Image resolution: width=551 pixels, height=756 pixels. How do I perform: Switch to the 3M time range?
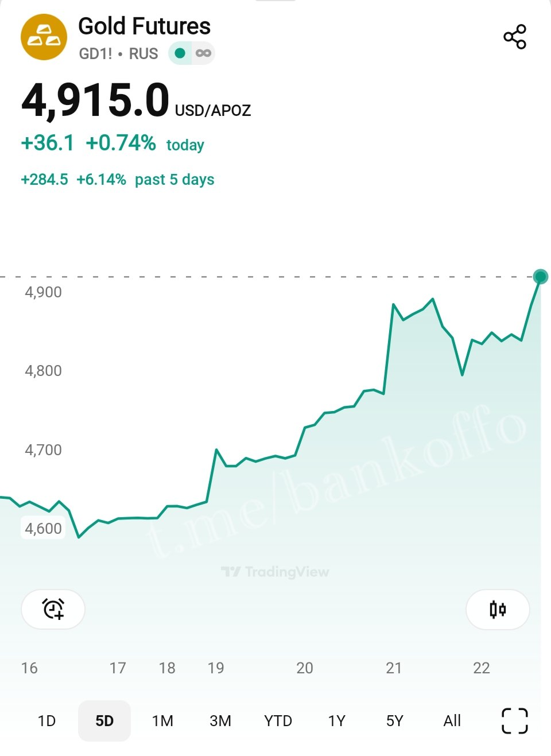point(220,721)
